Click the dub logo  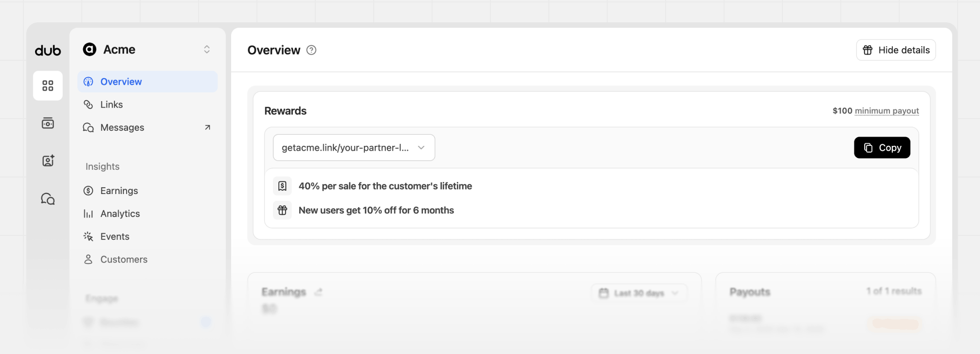click(x=48, y=50)
